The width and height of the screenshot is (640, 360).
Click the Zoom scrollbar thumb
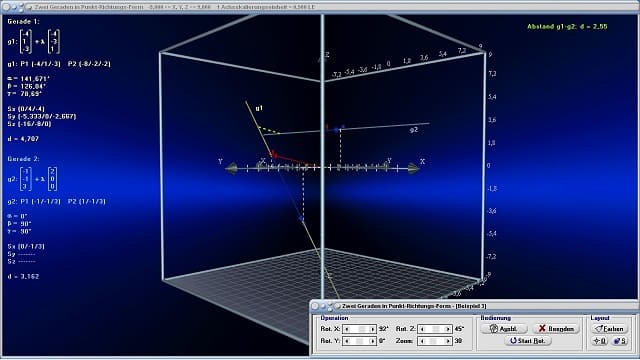433,341
